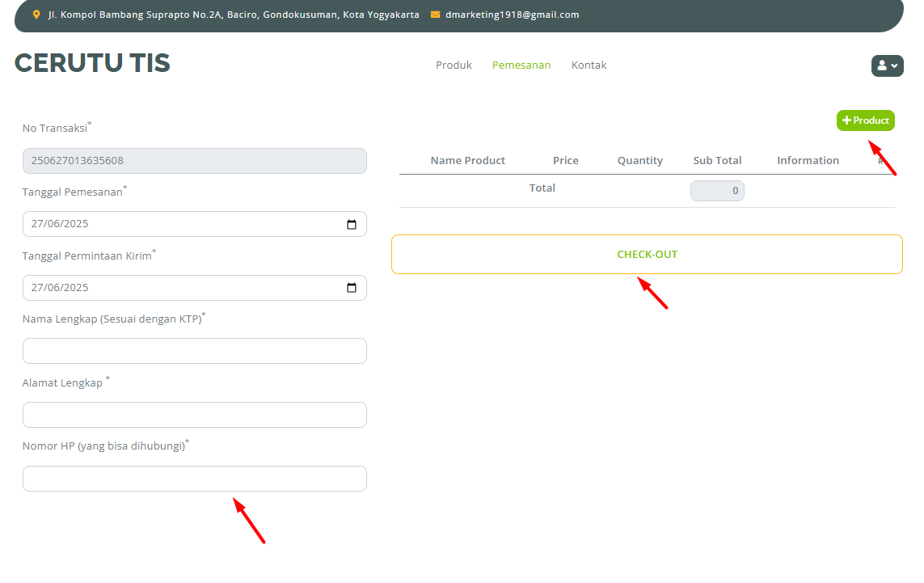This screenshot has width=924, height=583.
Task: Focus the Nama Lengkap input field
Action: pyautogui.click(x=194, y=351)
